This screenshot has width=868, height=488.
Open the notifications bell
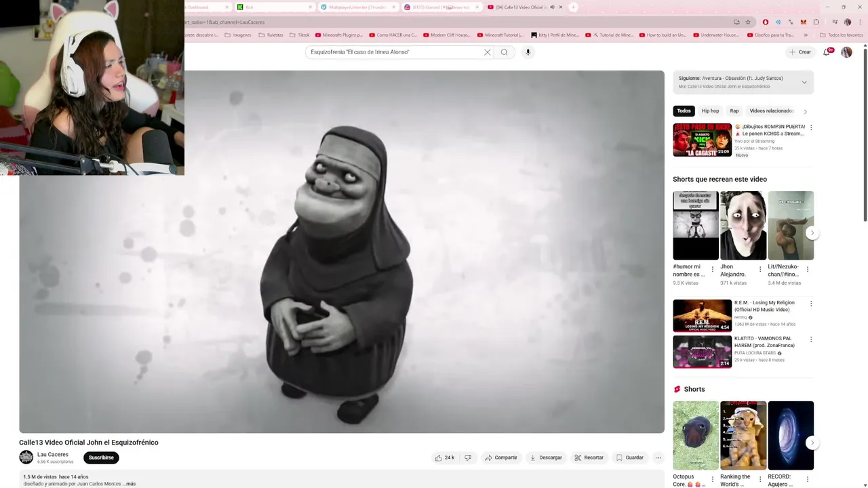point(827,52)
